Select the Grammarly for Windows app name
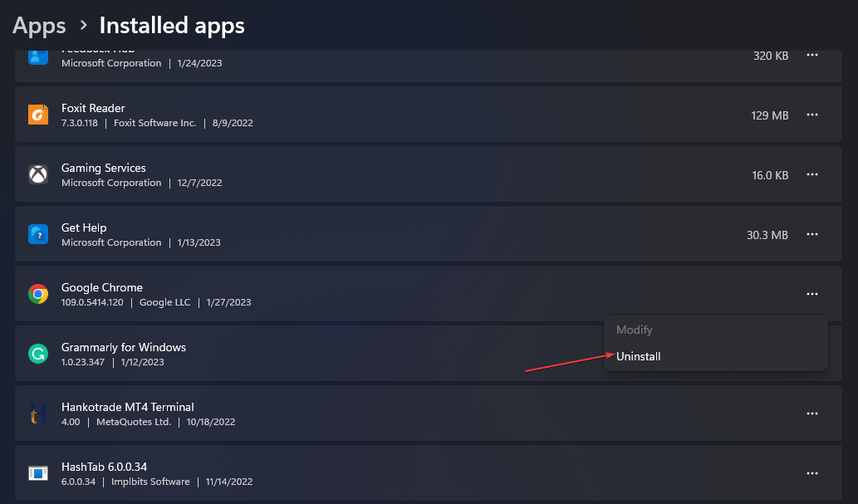The width and height of the screenshot is (858, 504). (124, 348)
